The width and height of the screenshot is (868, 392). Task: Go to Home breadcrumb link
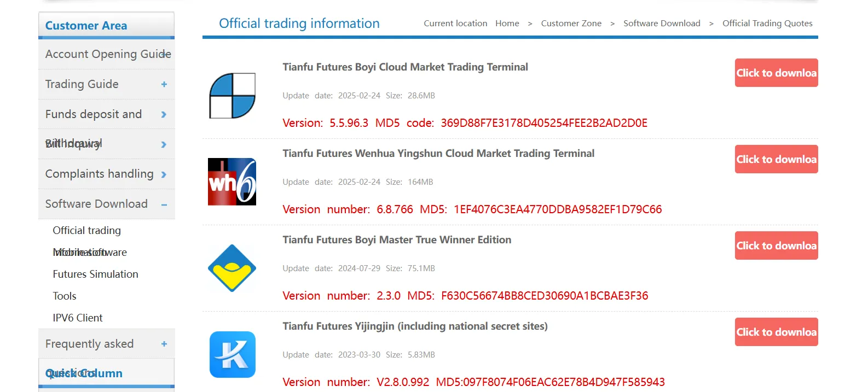(507, 24)
